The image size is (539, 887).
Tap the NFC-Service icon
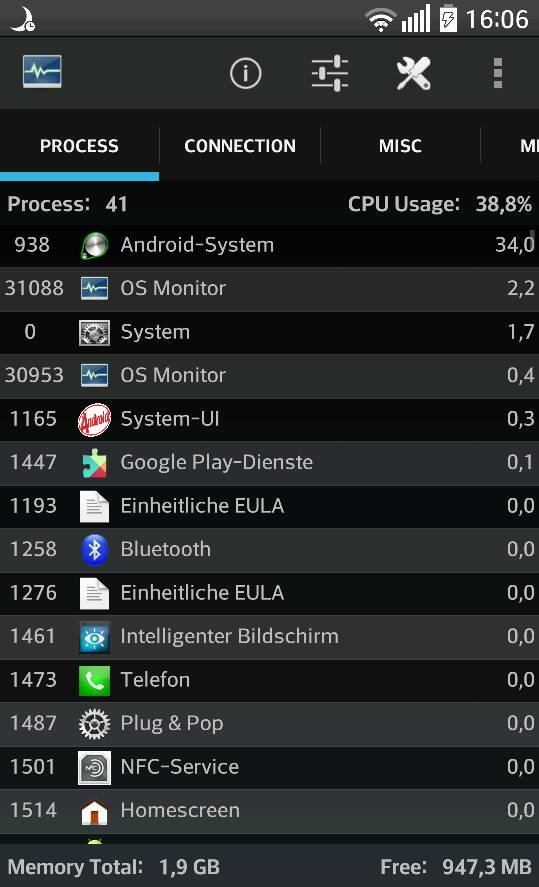94,768
